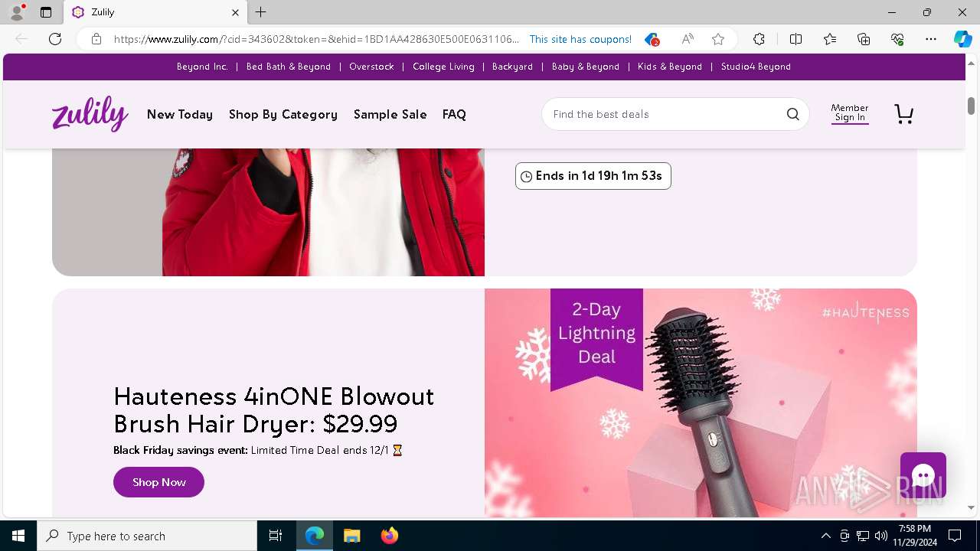Viewport: 980px width, 551px height.
Task: Open the taskbar clock showing 7:58 PM
Action: (914, 536)
